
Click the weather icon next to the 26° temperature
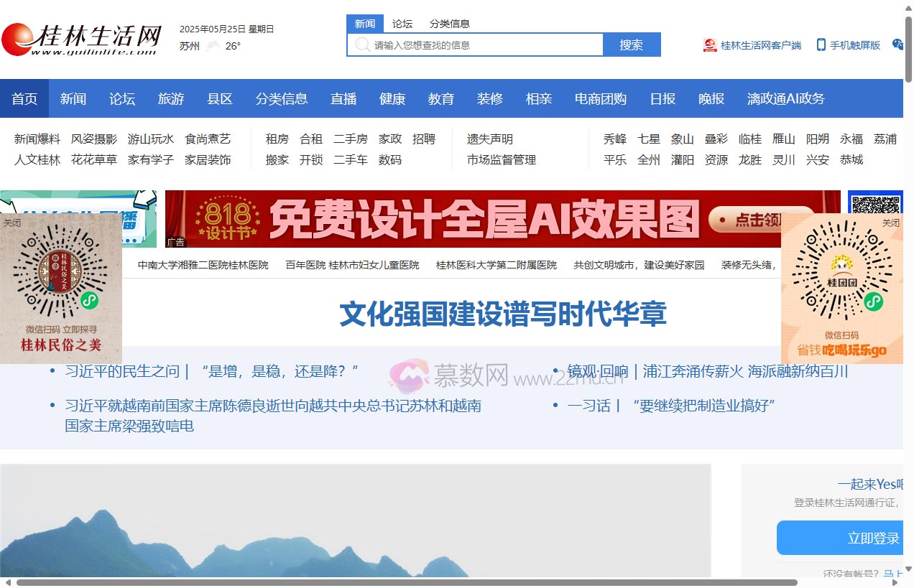212,45
